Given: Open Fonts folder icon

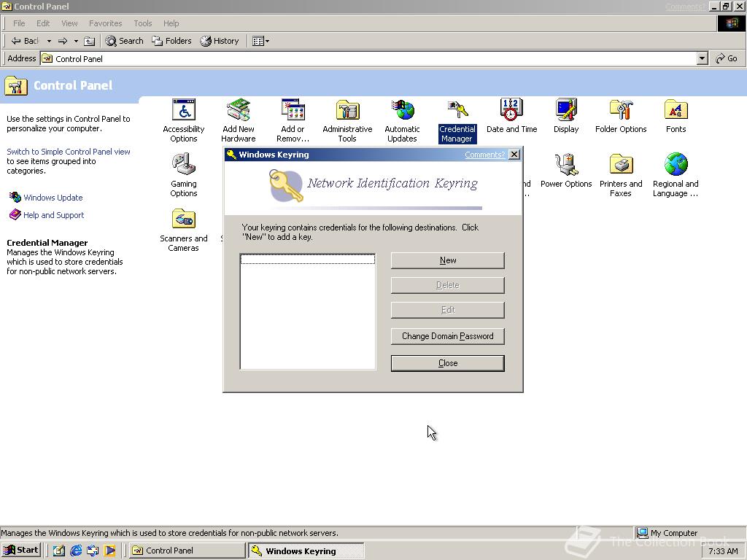Looking at the screenshot, I should (676, 116).
